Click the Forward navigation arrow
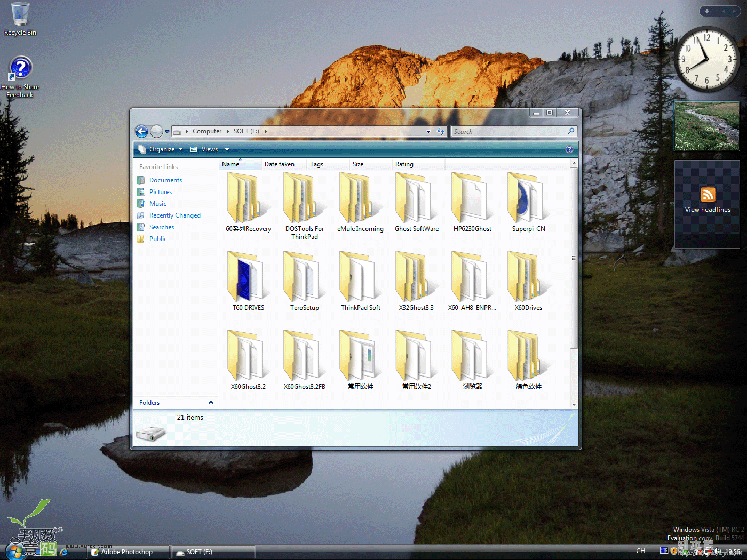Viewport: 747px width, 560px height. [x=156, y=131]
